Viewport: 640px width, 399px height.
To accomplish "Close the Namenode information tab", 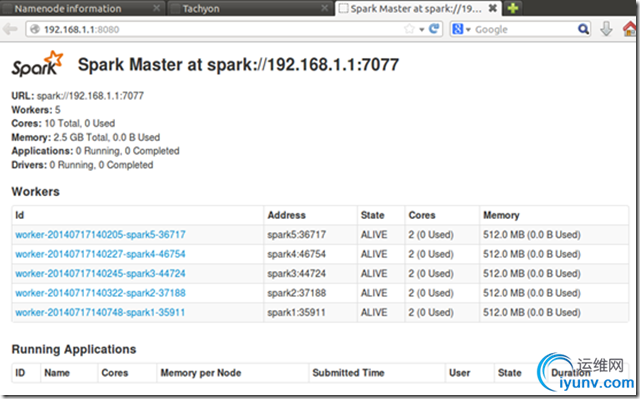I will 156,8.
